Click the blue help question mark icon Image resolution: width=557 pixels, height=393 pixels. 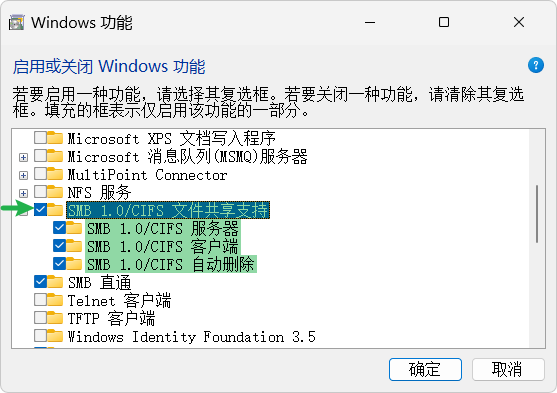click(x=536, y=65)
